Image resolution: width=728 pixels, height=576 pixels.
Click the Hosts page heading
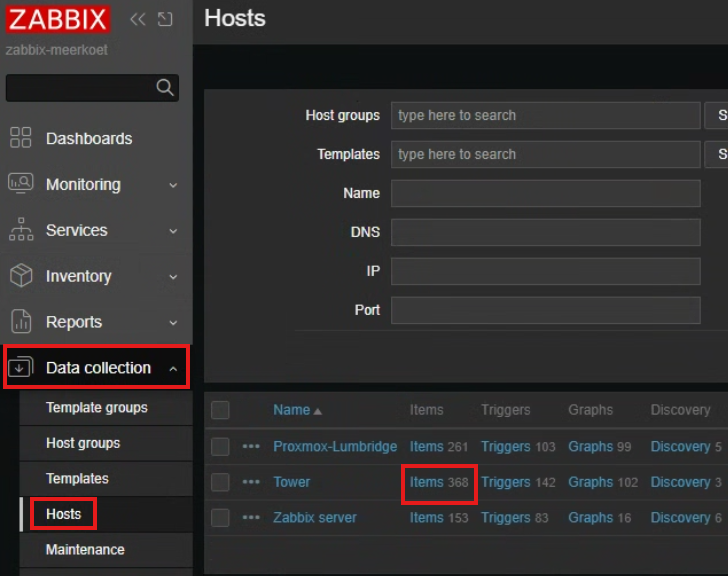pyautogui.click(x=235, y=18)
